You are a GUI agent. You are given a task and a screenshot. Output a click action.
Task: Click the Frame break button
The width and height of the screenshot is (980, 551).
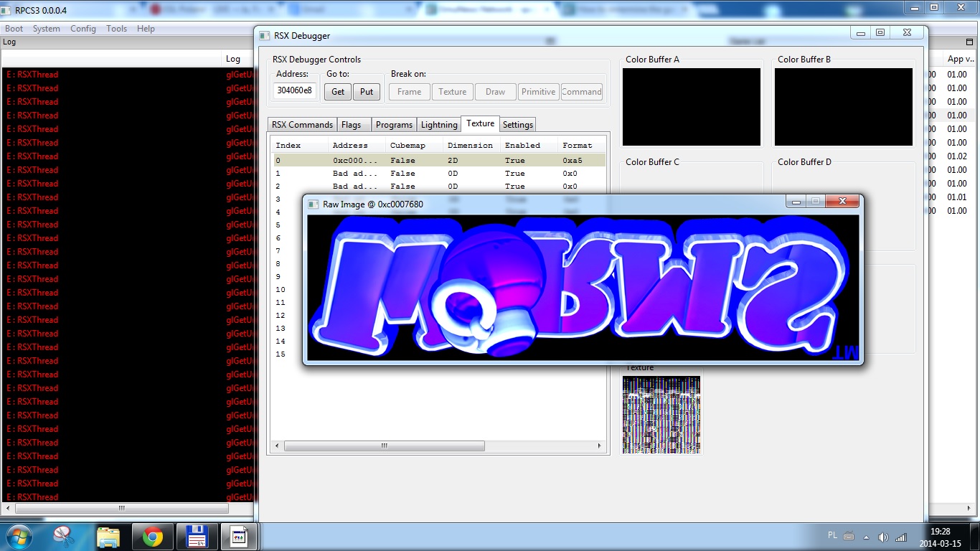pyautogui.click(x=410, y=91)
